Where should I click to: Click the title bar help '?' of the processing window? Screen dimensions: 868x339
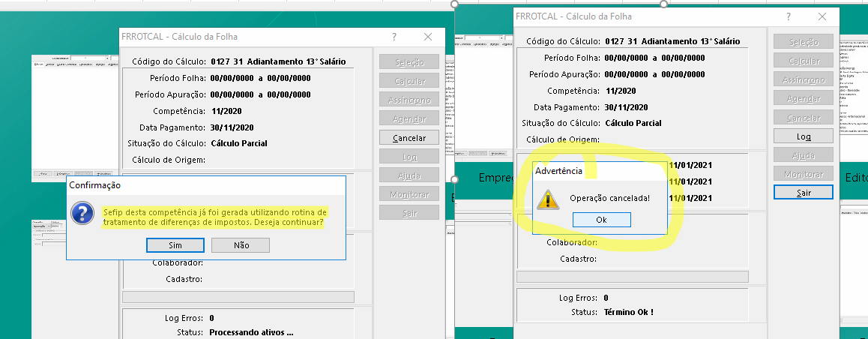pyautogui.click(x=394, y=37)
